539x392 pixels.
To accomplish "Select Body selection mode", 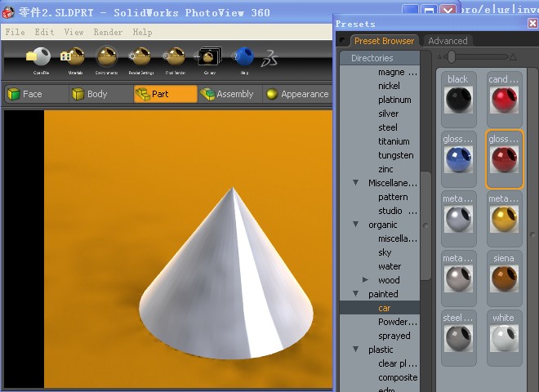I will (x=100, y=94).
